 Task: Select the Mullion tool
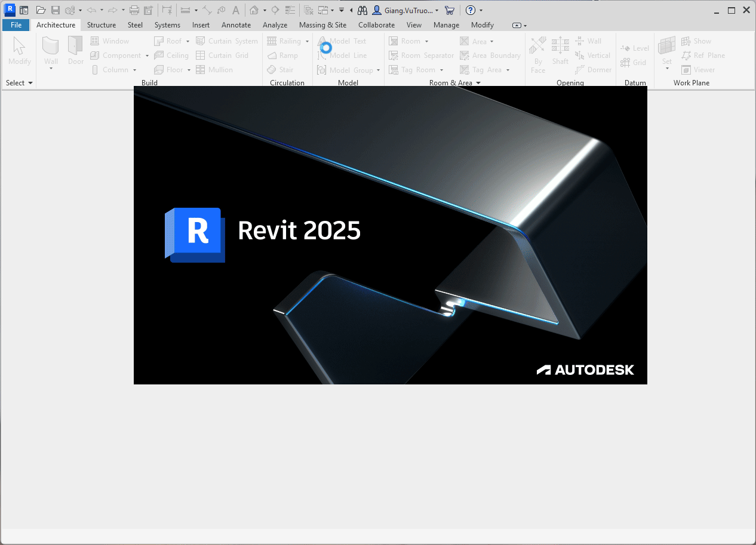pos(214,70)
